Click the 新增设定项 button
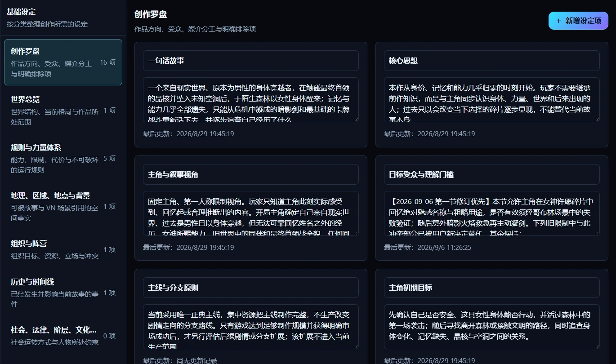This screenshot has width=616, height=364. 578,21
